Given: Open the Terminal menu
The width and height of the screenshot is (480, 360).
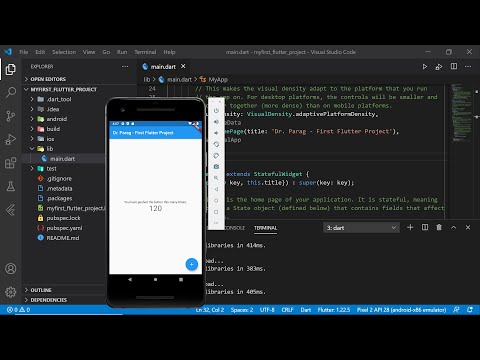Looking at the screenshot, I should coord(145,52).
